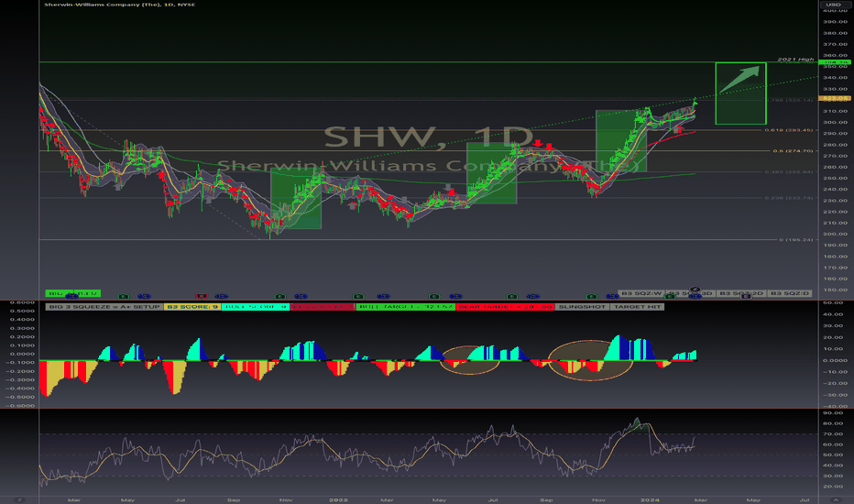Viewport: 854px width, 504px height.
Task: Click the yellow B3 SCORE: 9 cell
Action: click(x=192, y=307)
